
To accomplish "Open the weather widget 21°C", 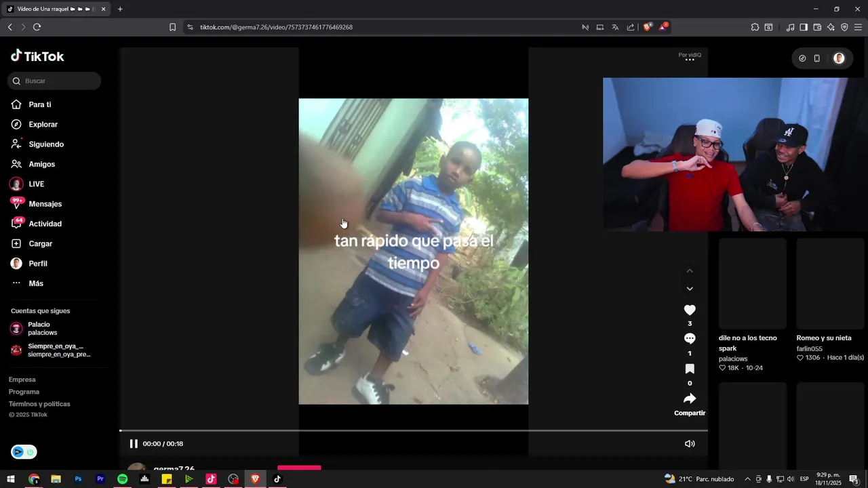I will tap(699, 479).
